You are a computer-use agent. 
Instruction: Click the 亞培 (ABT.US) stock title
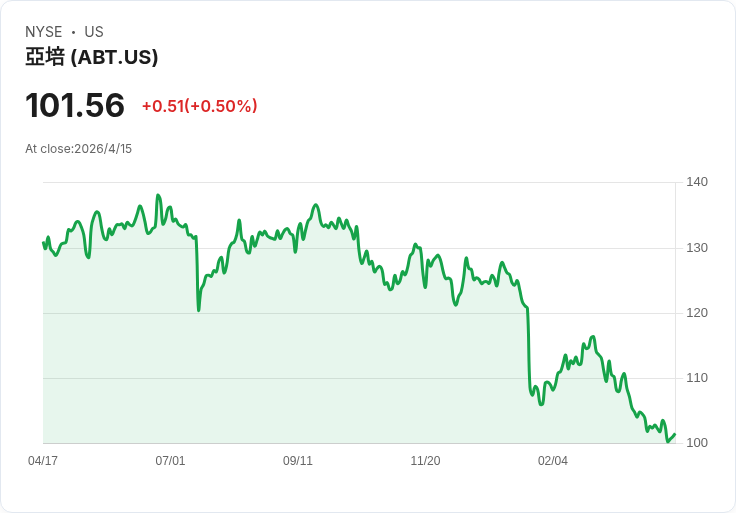[92, 58]
